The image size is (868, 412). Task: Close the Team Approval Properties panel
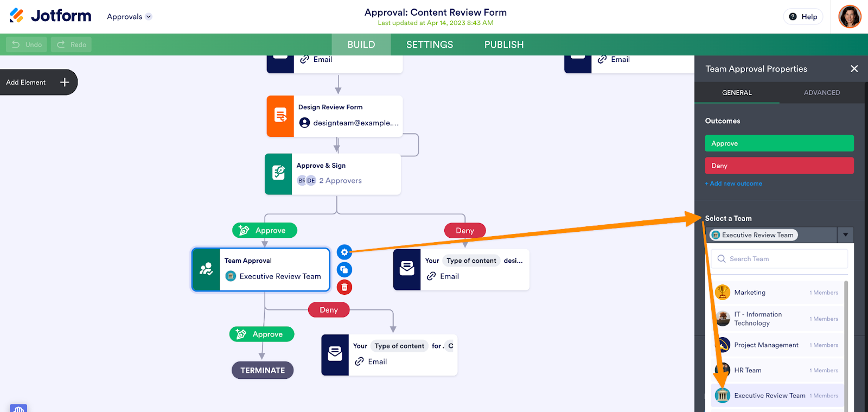(854, 69)
